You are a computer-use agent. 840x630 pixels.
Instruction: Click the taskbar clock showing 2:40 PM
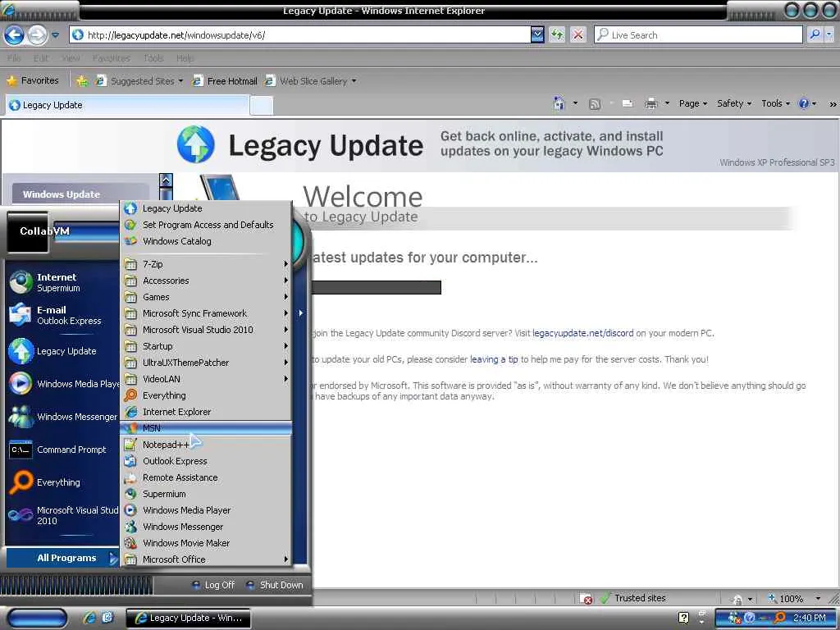click(x=809, y=618)
